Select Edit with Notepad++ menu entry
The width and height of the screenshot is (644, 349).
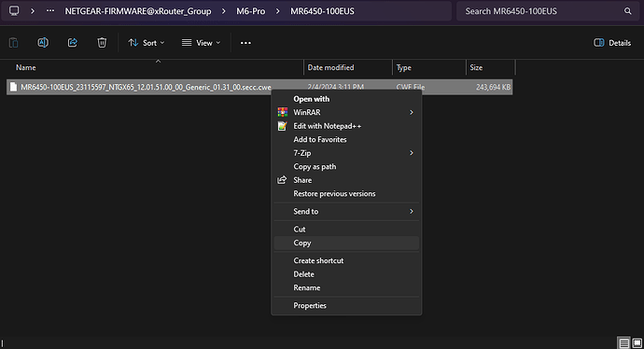point(346,126)
